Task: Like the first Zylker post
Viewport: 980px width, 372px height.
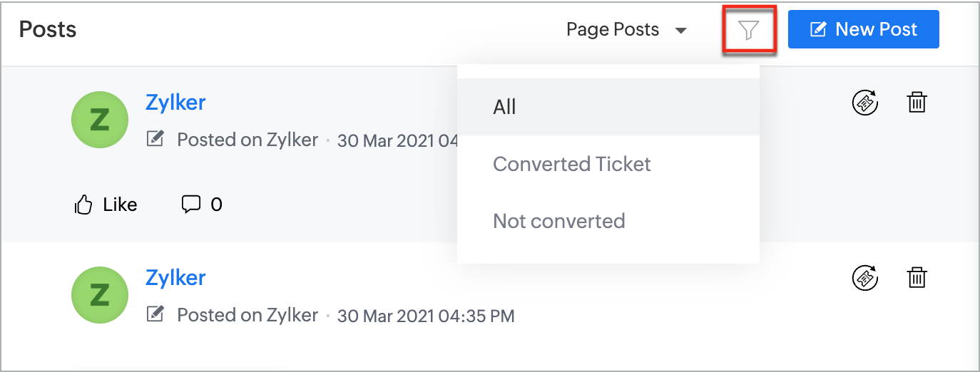Action: coord(106,205)
